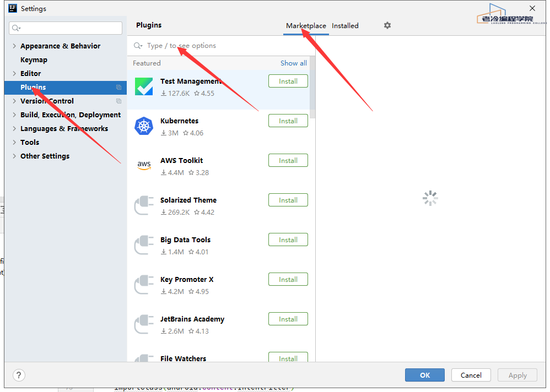
Task: Select the Big Data Tools title
Action: [185, 239]
